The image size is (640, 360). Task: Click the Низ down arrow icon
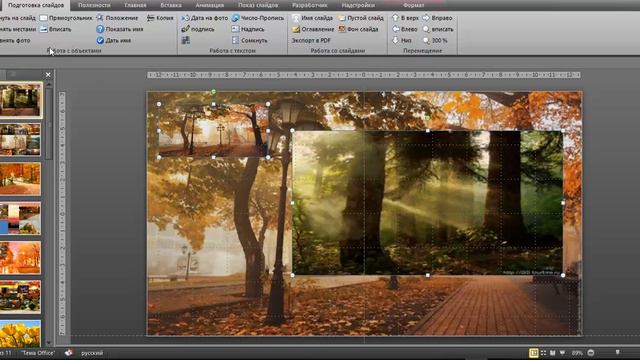(x=395, y=40)
